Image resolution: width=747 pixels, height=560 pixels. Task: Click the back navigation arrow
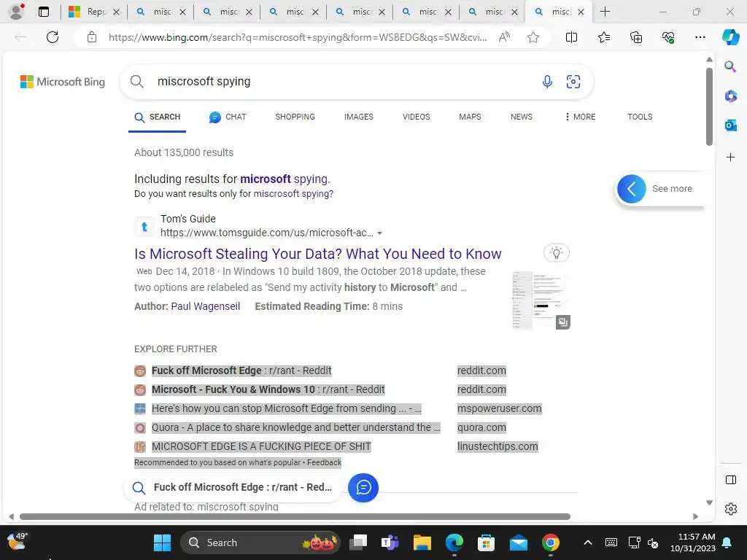coord(20,37)
